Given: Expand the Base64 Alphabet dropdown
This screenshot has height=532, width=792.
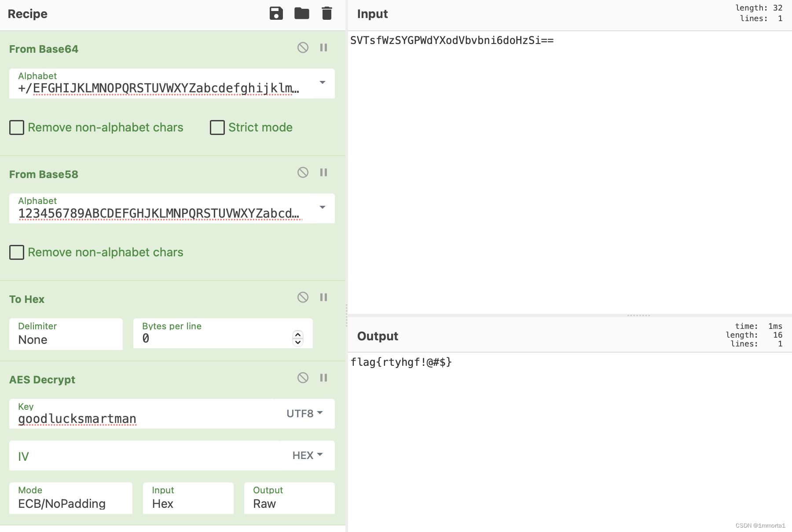Looking at the screenshot, I should [x=322, y=83].
